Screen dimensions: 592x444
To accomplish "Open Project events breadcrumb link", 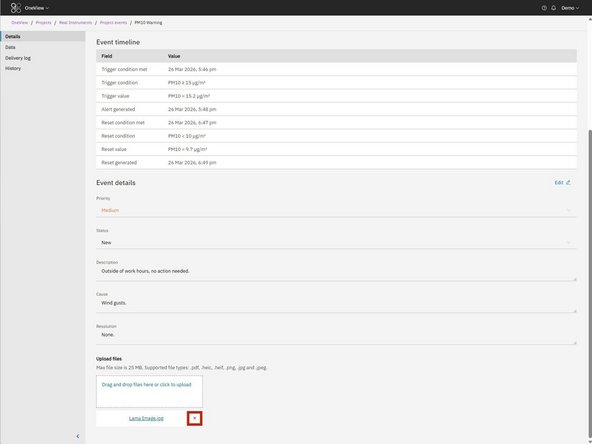I will click(113, 23).
